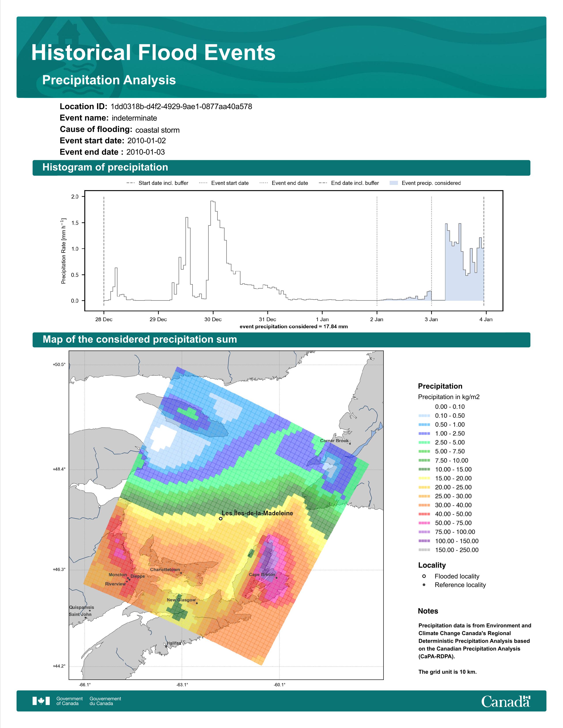Click the End date incl. buffer legend entry
This screenshot has height=728, width=563.
click(x=349, y=183)
